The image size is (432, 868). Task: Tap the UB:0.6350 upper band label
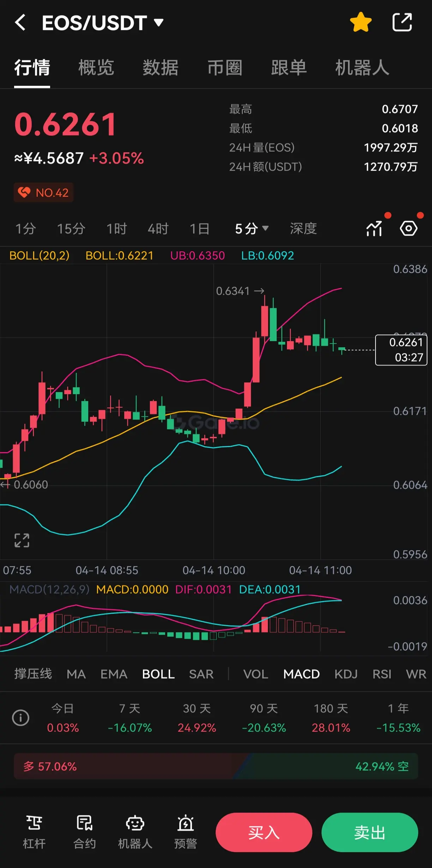pyautogui.click(x=197, y=255)
